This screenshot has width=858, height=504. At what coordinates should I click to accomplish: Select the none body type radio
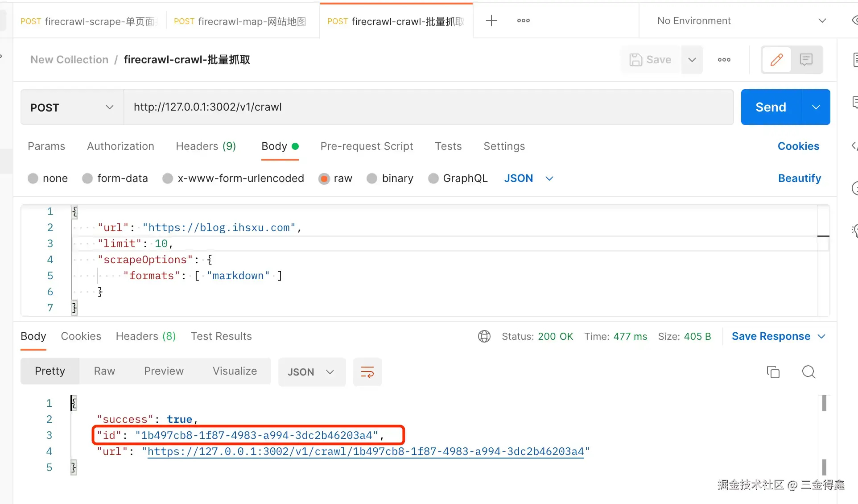tap(33, 178)
